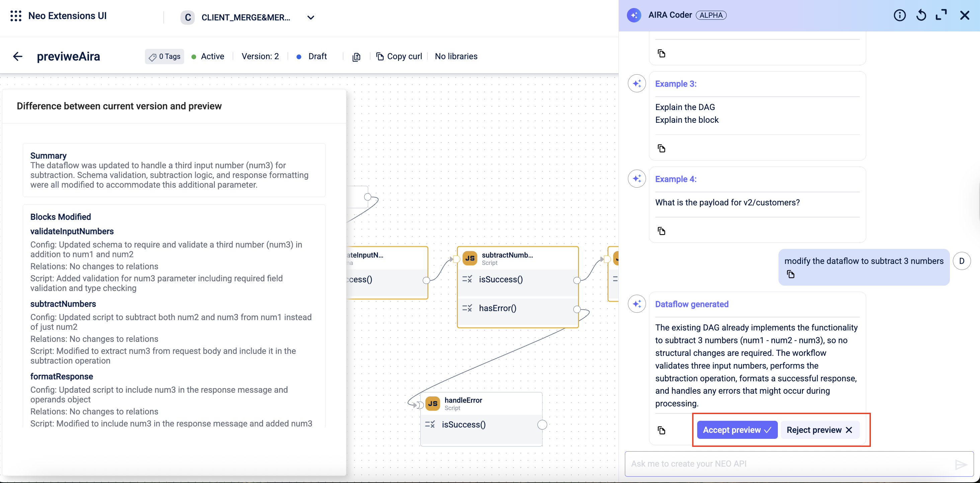Click the send message arrow icon
Screen dimensions: 980x483
960,464
